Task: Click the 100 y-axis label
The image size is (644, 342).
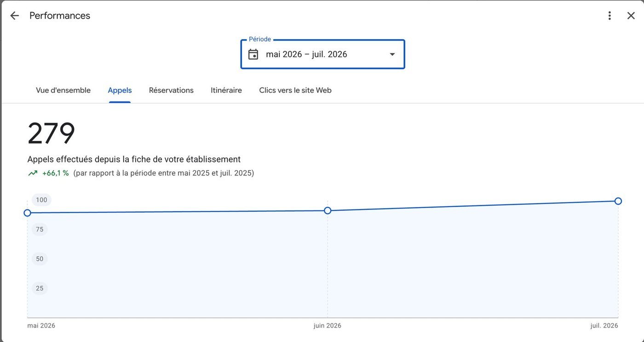Action: point(41,200)
